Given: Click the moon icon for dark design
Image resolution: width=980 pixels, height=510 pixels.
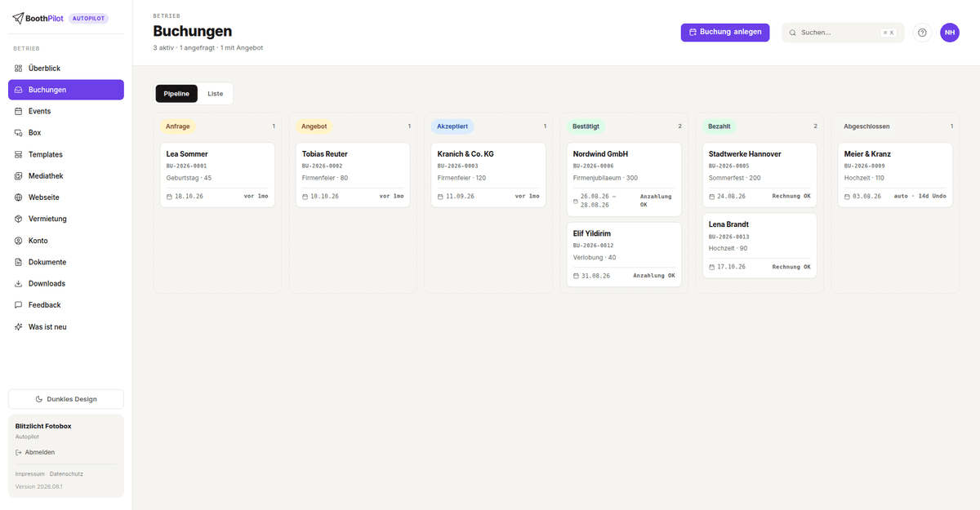Looking at the screenshot, I should pos(39,399).
